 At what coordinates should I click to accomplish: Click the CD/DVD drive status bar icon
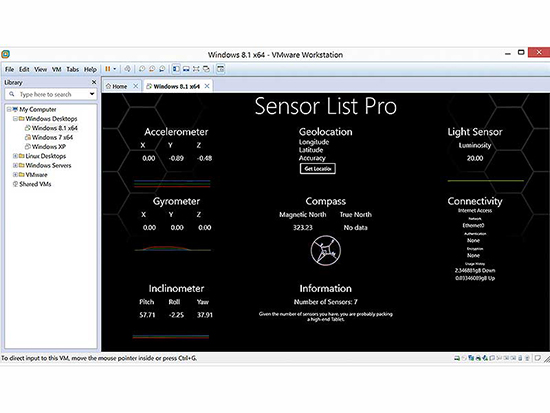pyautogui.click(x=464, y=358)
